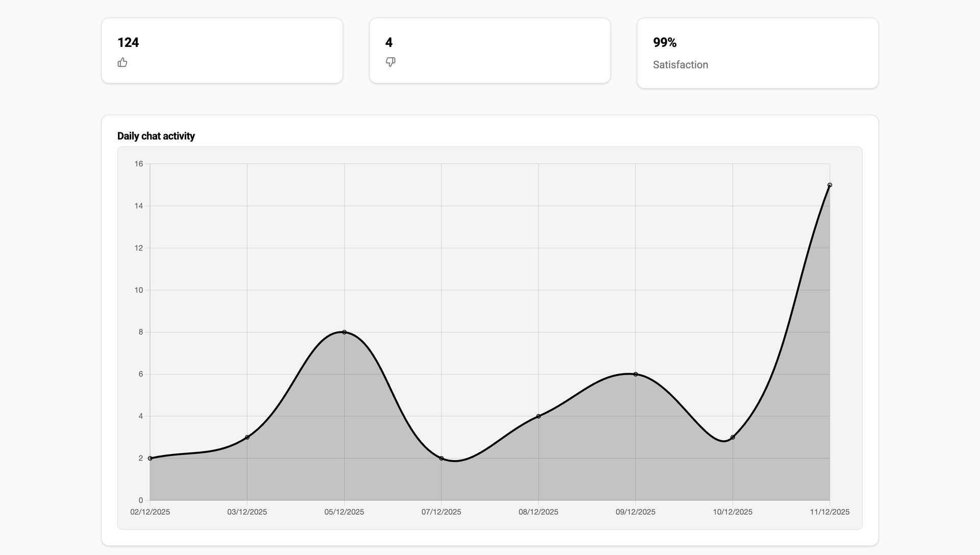Click the 99% satisfaction value
980x555 pixels.
coord(665,43)
